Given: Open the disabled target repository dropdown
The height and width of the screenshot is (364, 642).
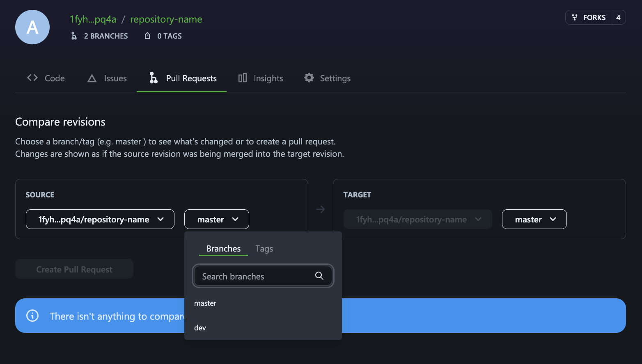Looking at the screenshot, I should tap(418, 219).
